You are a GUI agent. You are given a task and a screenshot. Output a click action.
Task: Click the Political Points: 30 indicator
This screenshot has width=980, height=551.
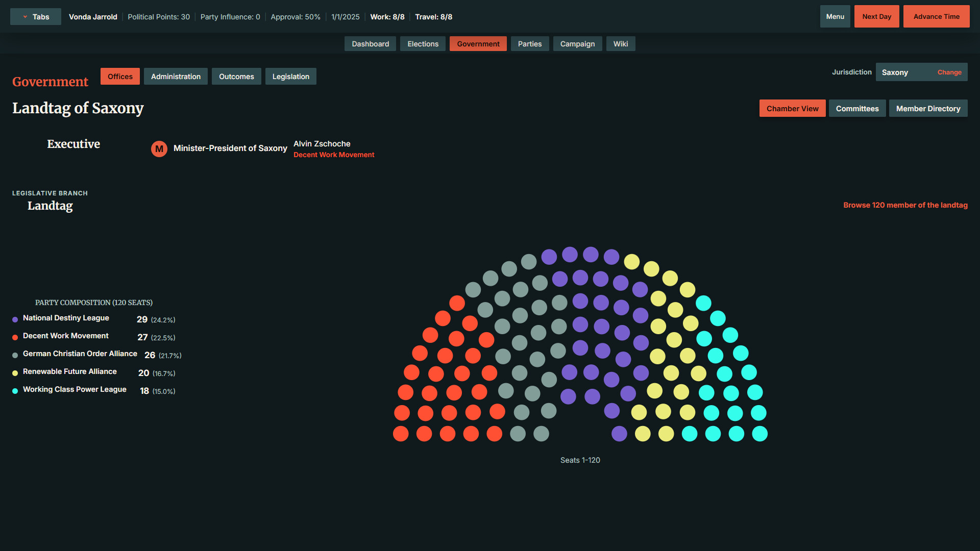click(159, 17)
